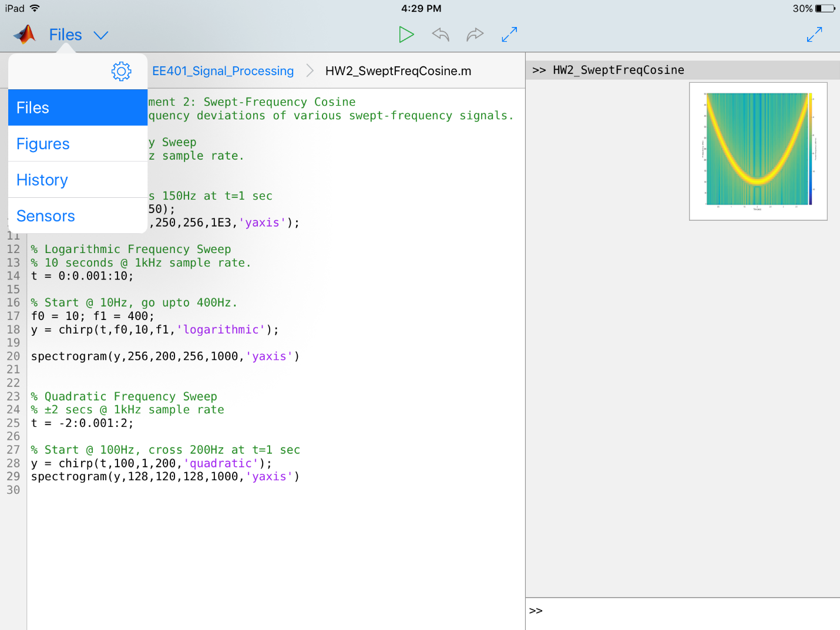
Task: Go to EE401_Signal_Processing folder
Action: coord(223,71)
